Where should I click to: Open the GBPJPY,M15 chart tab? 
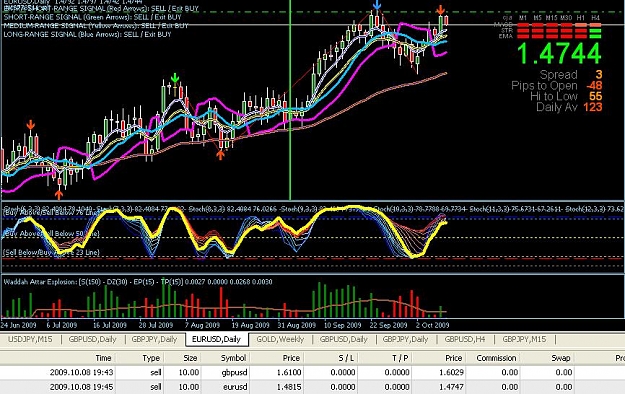(524, 339)
